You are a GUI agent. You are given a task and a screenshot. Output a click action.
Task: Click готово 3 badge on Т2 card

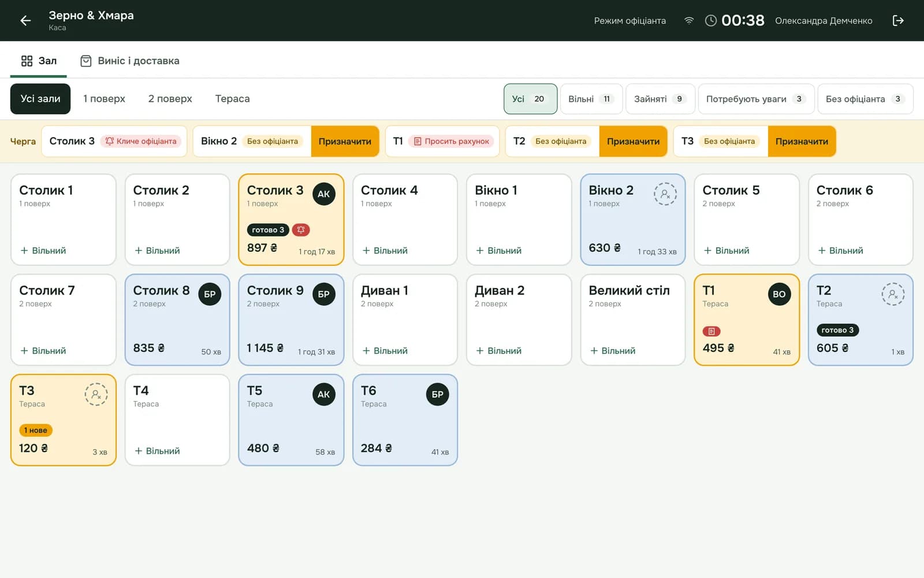tap(838, 330)
